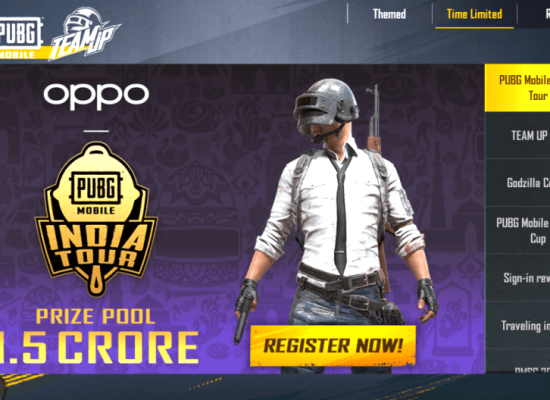This screenshot has height=400, width=550.
Task: Open the Sign-in rewards event
Action: pyautogui.click(x=517, y=278)
